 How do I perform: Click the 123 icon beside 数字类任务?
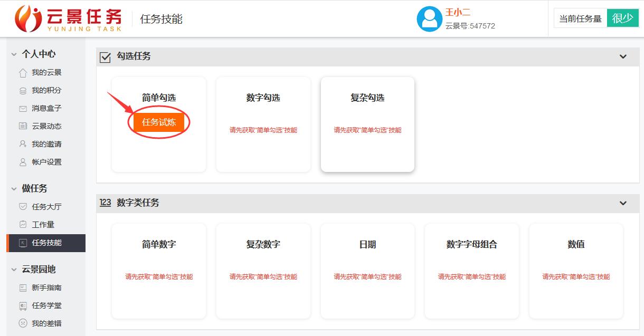(105, 203)
